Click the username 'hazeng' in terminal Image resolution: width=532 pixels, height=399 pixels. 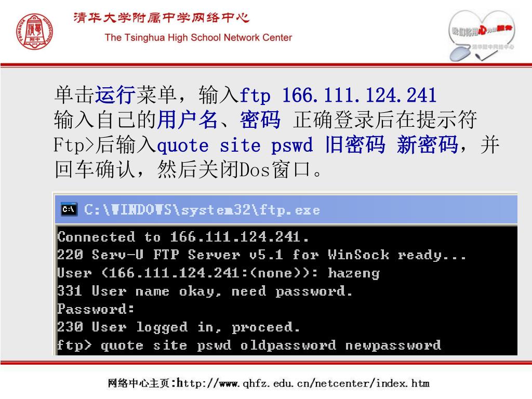coord(354,273)
